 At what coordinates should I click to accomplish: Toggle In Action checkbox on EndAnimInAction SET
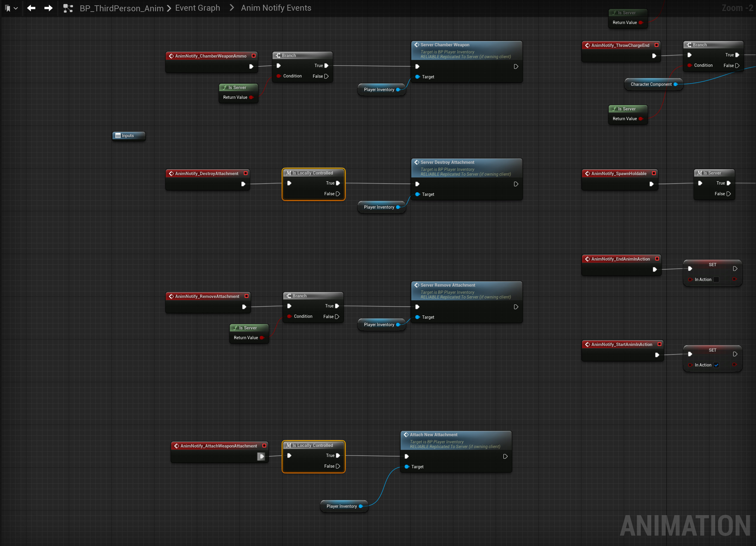click(x=716, y=280)
